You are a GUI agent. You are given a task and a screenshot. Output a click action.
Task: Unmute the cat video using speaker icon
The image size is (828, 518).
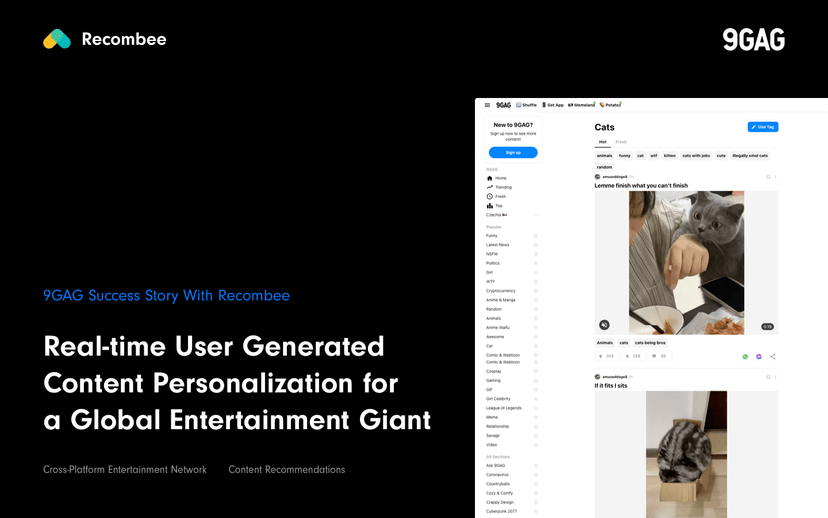tap(605, 325)
